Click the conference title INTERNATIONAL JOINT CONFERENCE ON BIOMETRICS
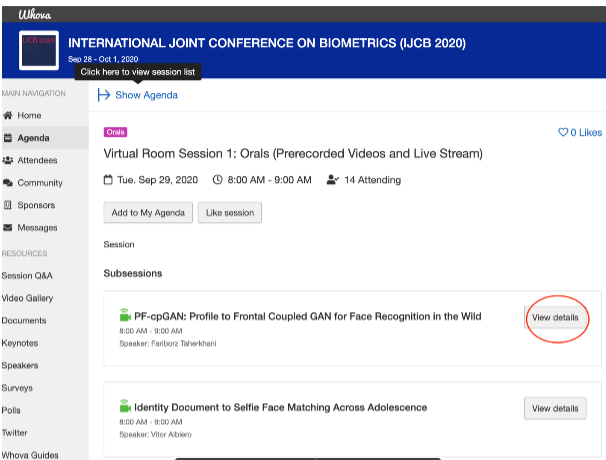Image resolution: width=606 pixels, height=460 pixels. (x=267, y=43)
